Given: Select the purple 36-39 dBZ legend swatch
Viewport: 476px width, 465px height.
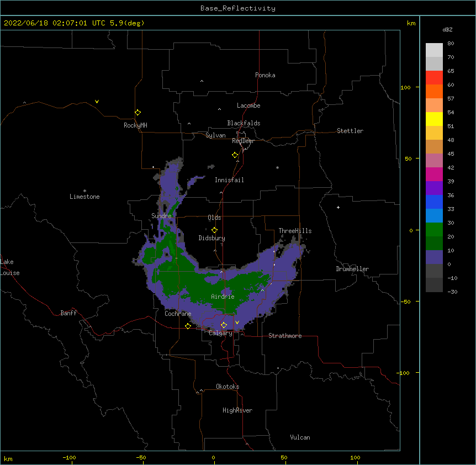Looking at the screenshot, I should click(x=434, y=188).
